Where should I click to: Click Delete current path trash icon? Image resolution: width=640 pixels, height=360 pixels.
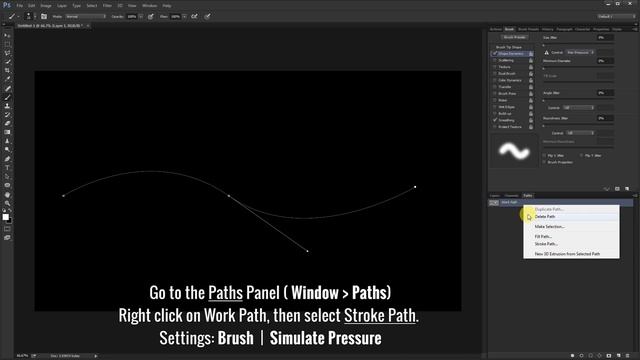pyautogui.click(x=627, y=356)
